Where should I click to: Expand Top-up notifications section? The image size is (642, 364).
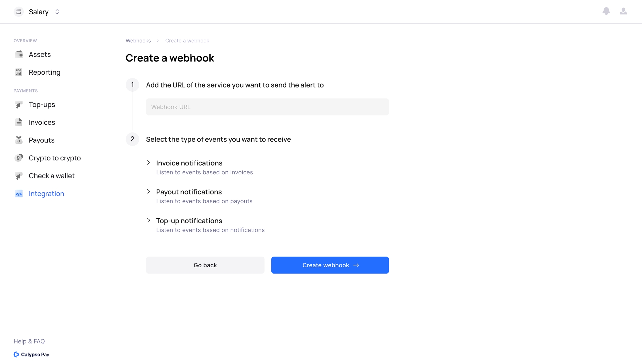pos(149,220)
